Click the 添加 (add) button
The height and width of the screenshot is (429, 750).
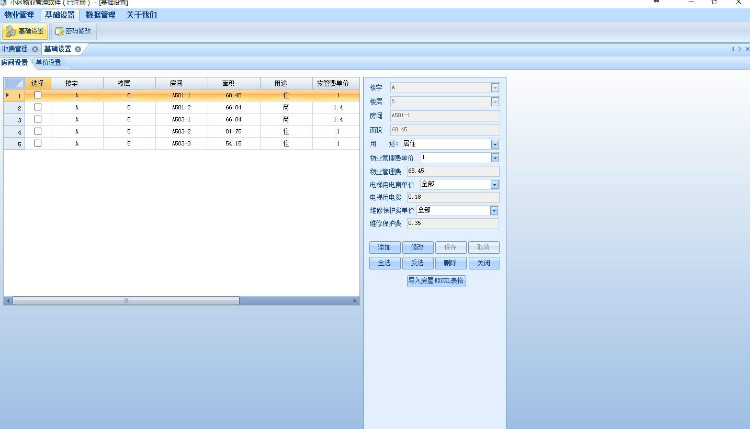tap(385, 247)
